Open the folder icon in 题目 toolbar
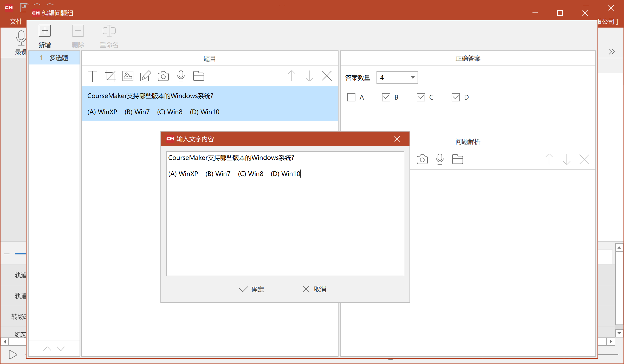This screenshot has width=624, height=364. pos(199,76)
